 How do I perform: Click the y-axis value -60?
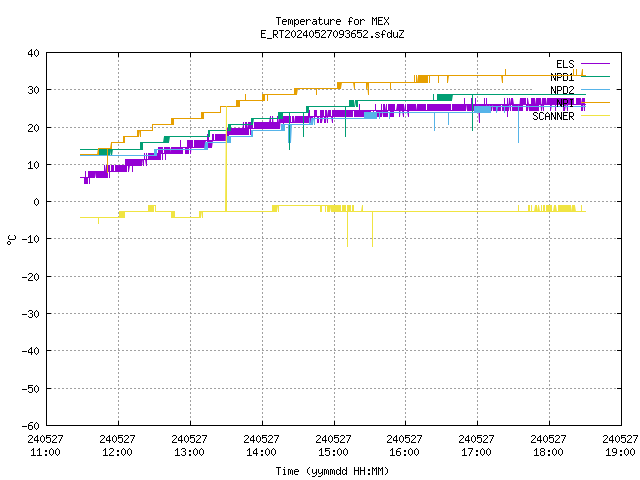click(31, 426)
